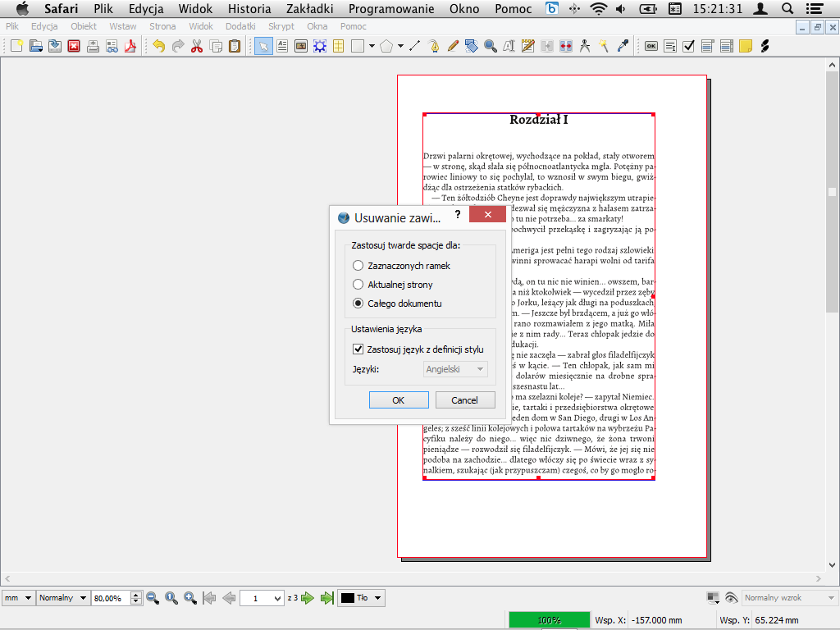Open the mm units dropdown

(x=18, y=598)
